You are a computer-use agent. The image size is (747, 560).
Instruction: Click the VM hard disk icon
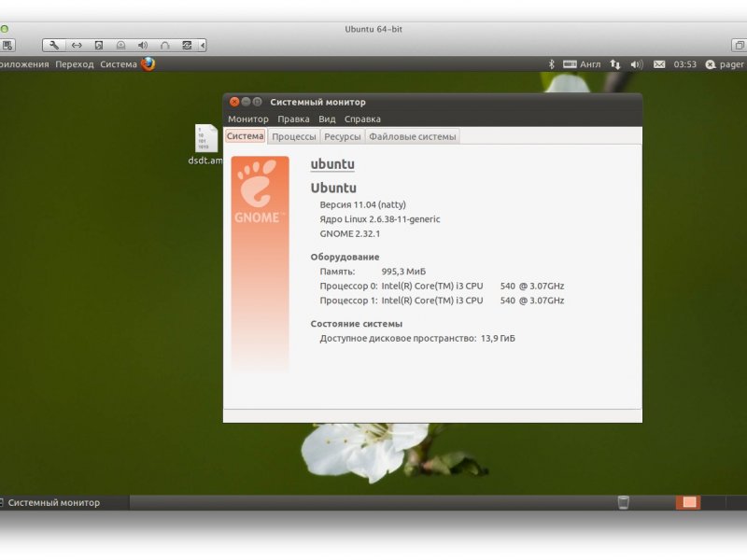pos(99,45)
